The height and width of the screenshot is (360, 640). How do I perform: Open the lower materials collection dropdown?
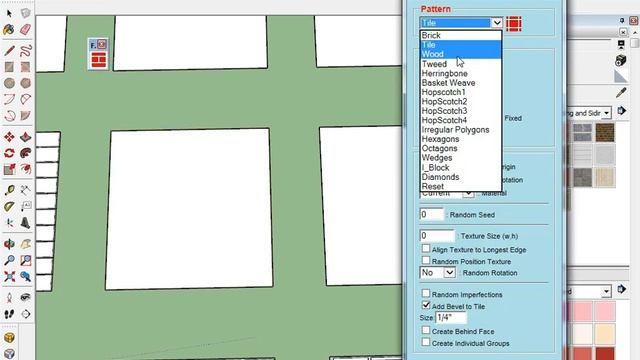click(606, 291)
